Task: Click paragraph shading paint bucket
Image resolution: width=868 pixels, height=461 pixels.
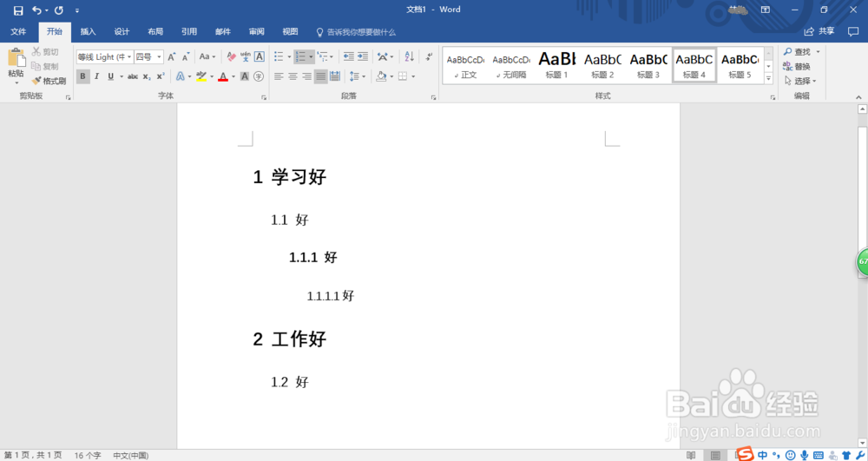Action: click(x=381, y=76)
